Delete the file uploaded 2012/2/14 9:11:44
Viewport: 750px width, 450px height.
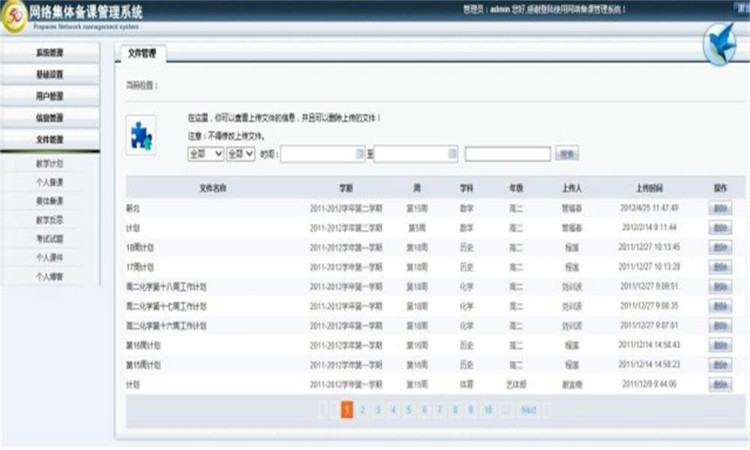click(x=720, y=228)
